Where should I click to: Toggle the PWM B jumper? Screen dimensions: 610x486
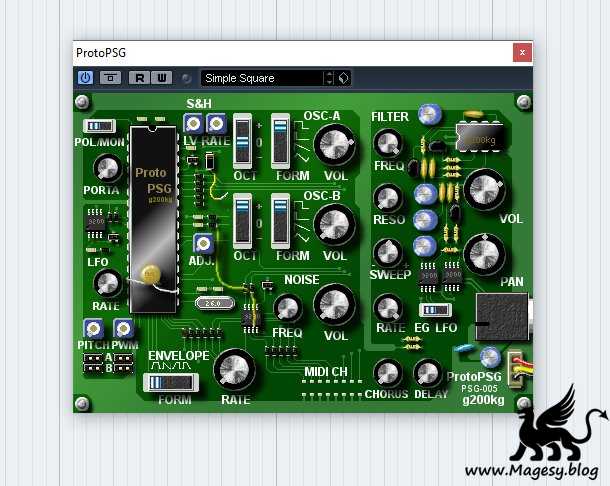123,368
